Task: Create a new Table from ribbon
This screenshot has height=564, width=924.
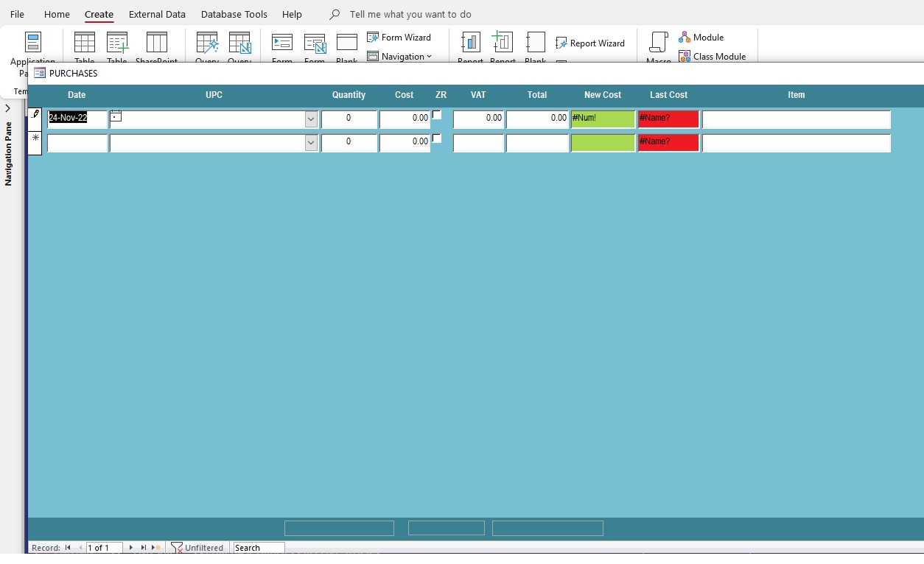Action: click(x=85, y=42)
